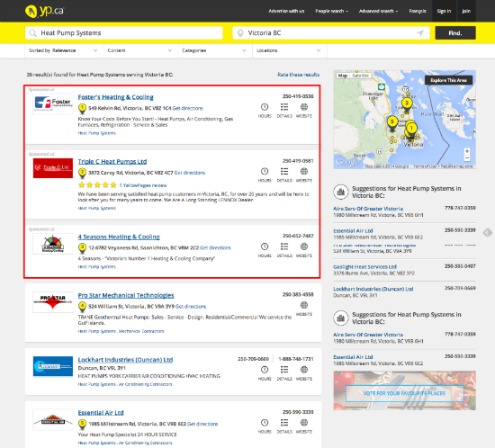Open People search menu
Image resolution: width=495 pixels, height=448 pixels.
coord(331,11)
